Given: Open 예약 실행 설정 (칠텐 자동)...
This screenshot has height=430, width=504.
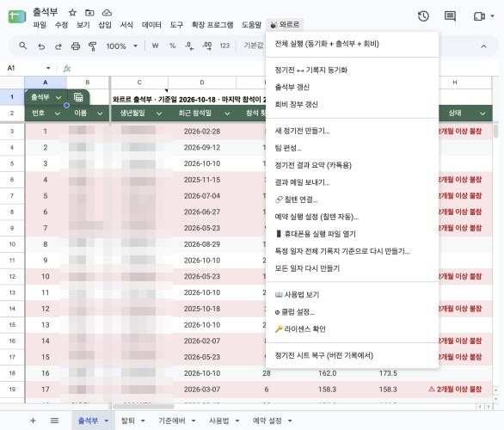Looking at the screenshot, I should [x=353, y=217].
